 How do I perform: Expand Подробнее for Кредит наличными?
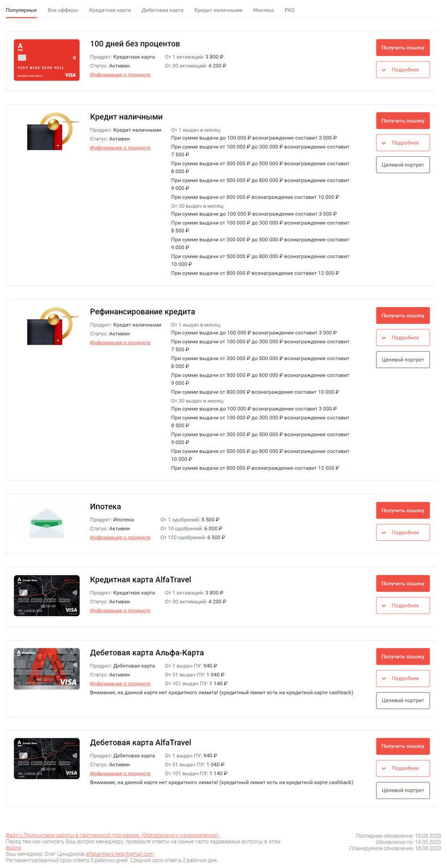pyautogui.click(x=403, y=143)
